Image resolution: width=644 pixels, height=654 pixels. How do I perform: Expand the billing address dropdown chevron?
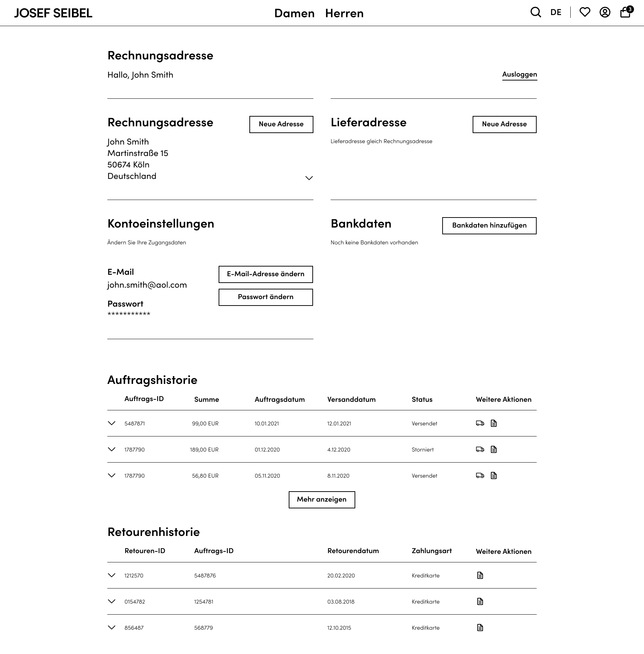(309, 178)
